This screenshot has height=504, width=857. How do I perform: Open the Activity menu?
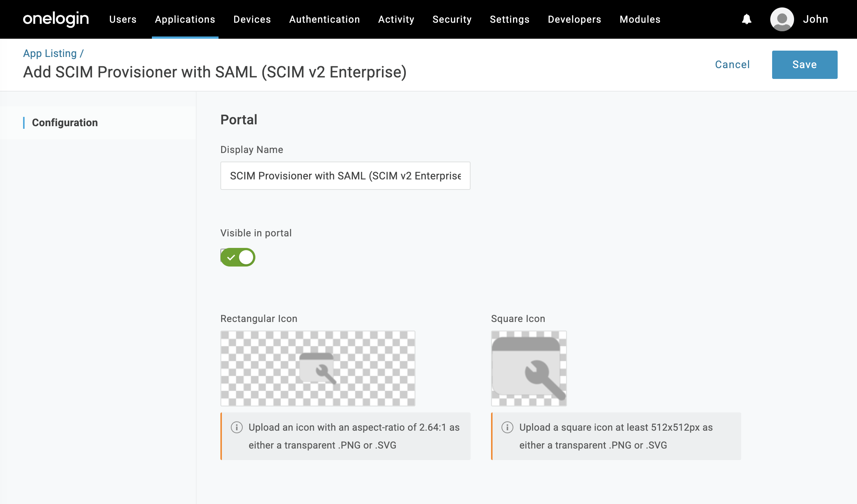tap(396, 19)
